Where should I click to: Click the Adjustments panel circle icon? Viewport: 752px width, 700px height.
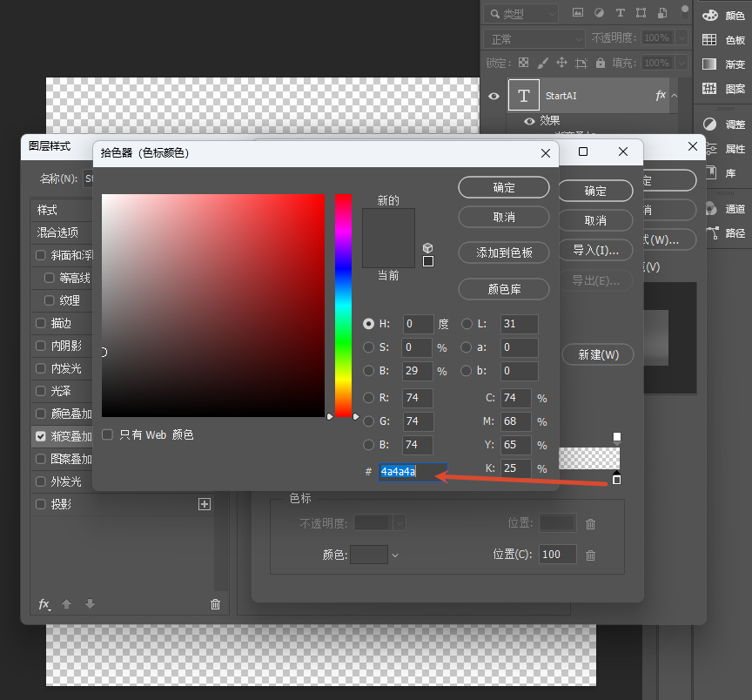tap(710, 125)
